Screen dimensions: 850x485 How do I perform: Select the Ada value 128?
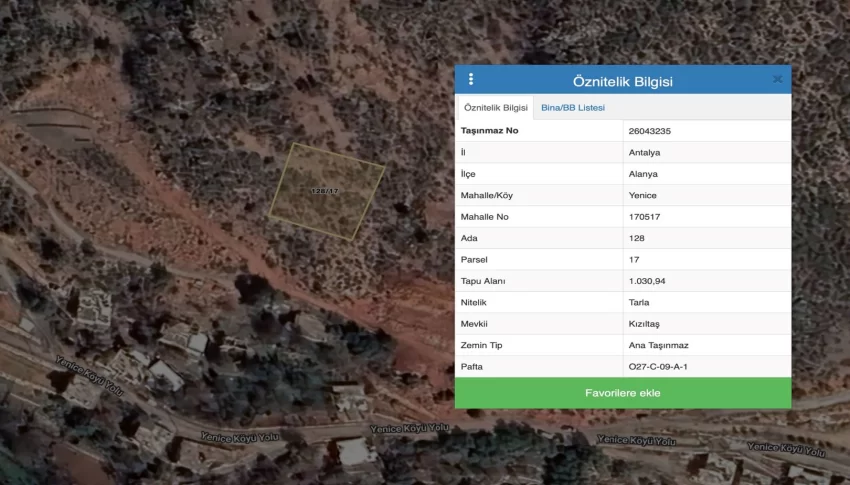point(637,238)
